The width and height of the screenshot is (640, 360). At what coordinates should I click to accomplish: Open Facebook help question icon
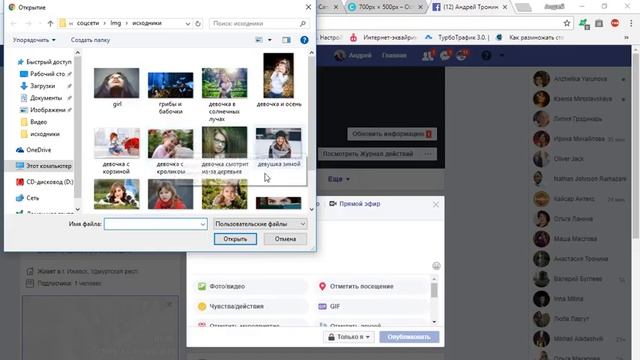point(486,56)
